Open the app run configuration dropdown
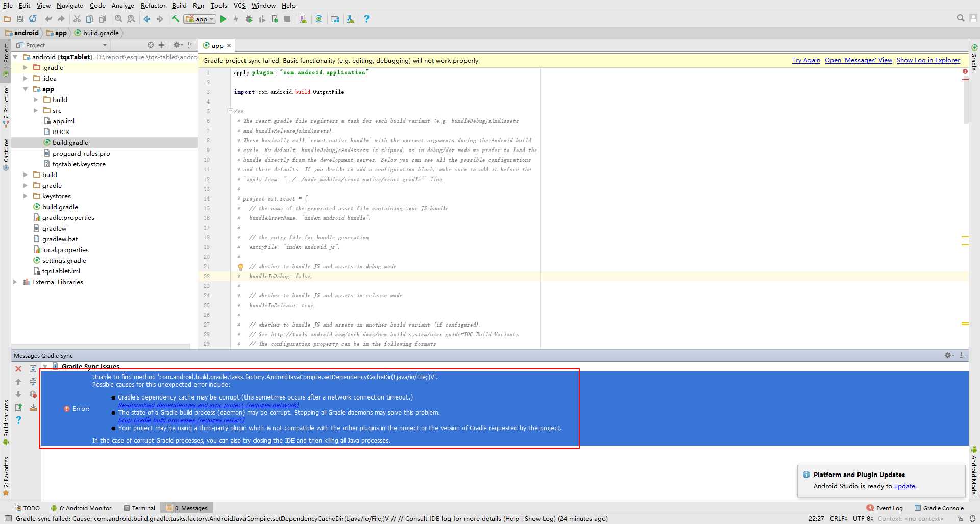Screen dimensions: 980x524 200,19
